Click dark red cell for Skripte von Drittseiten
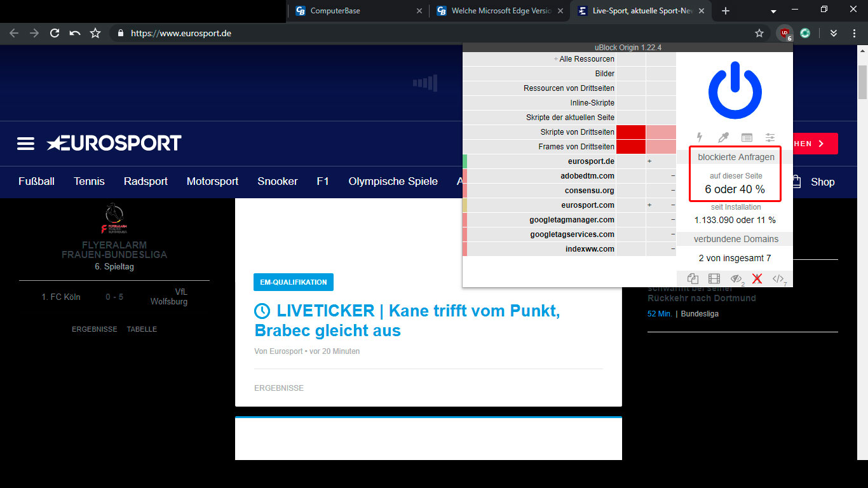 point(631,132)
